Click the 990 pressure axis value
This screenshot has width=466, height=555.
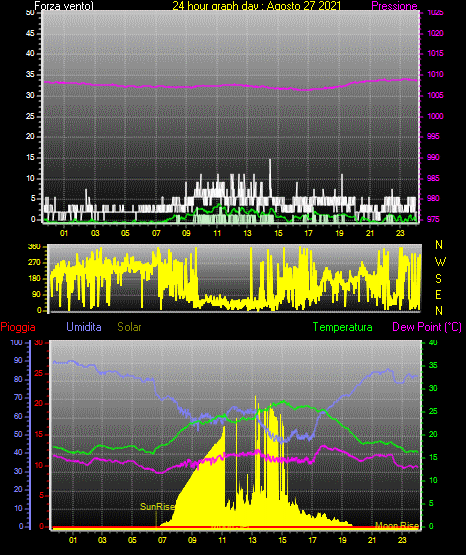(x=433, y=157)
